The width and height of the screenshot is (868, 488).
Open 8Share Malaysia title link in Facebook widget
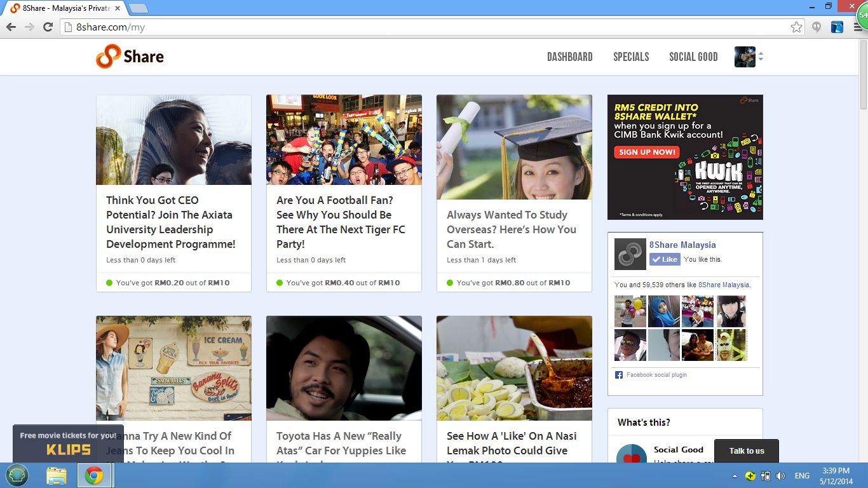[682, 245]
